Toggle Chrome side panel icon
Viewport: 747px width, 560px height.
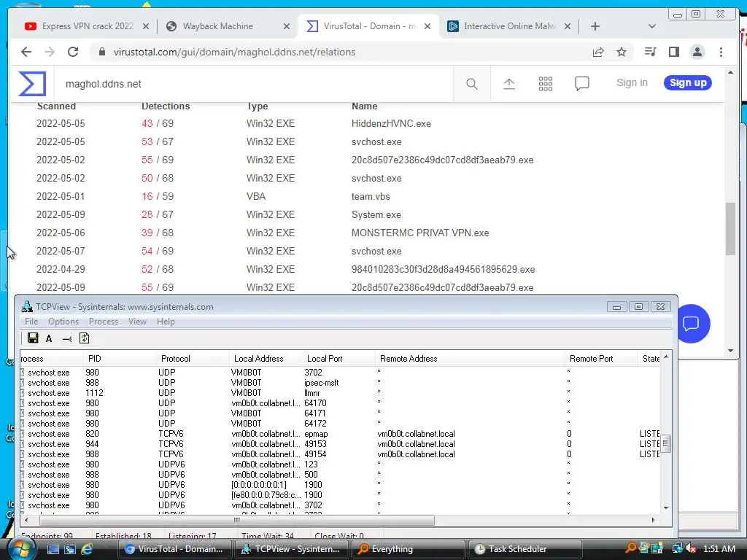(x=673, y=52)
